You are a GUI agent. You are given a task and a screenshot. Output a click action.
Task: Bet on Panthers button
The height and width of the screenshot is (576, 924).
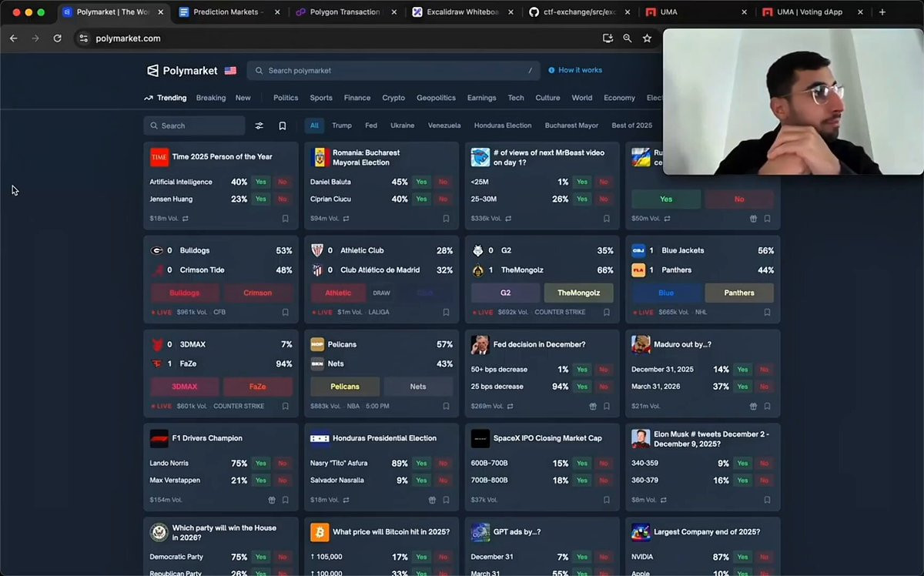[739, 293]
